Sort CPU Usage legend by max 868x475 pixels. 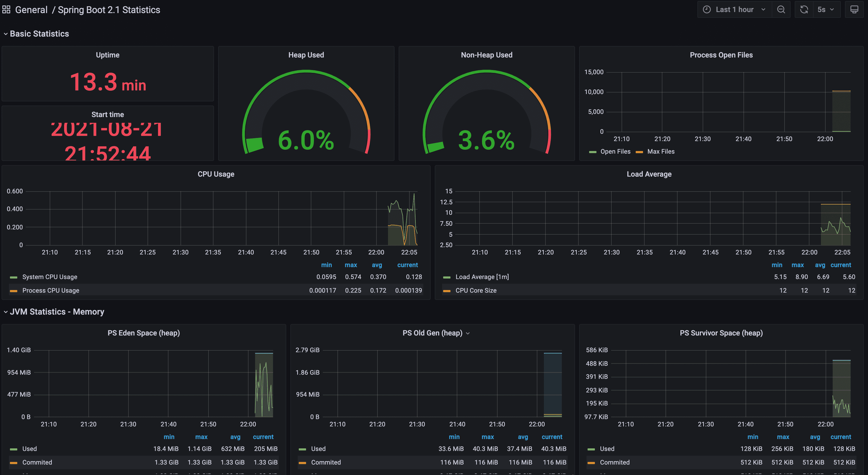coord(351,265)
